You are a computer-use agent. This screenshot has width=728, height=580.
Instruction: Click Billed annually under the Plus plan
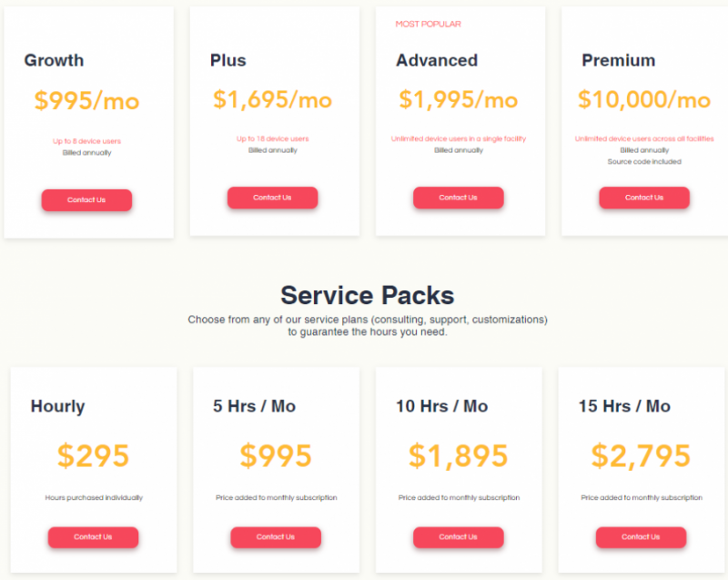point(272,150)
